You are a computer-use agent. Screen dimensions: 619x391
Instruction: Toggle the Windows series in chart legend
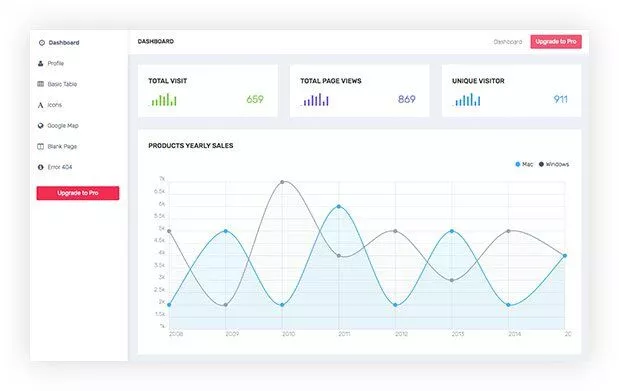(554, 164)
